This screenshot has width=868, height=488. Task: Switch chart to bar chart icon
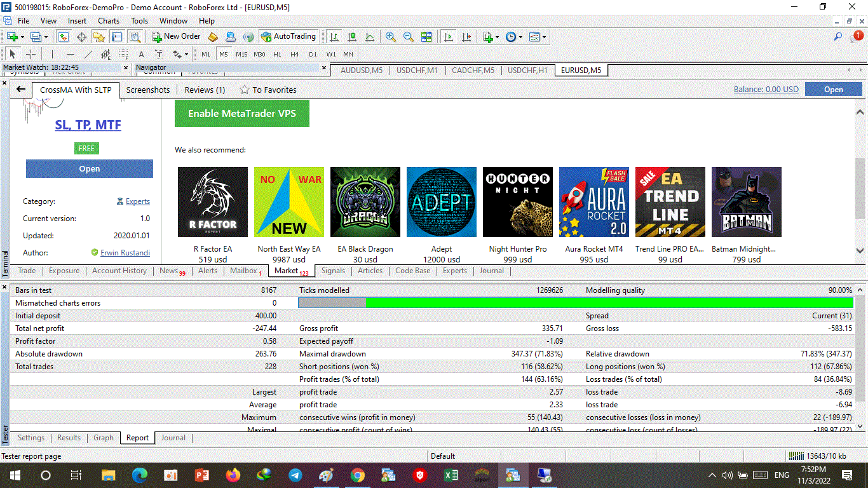click(334, 37)
